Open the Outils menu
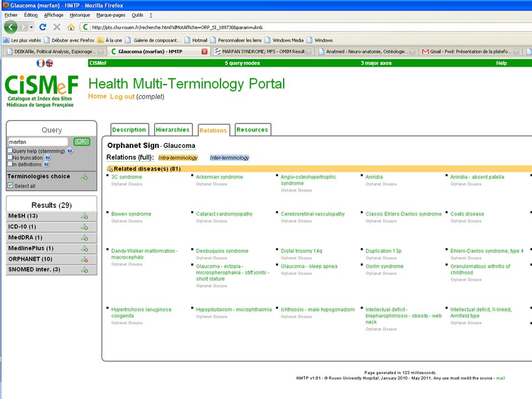This screenshot has width=532, height=399. tap(137, 15)
